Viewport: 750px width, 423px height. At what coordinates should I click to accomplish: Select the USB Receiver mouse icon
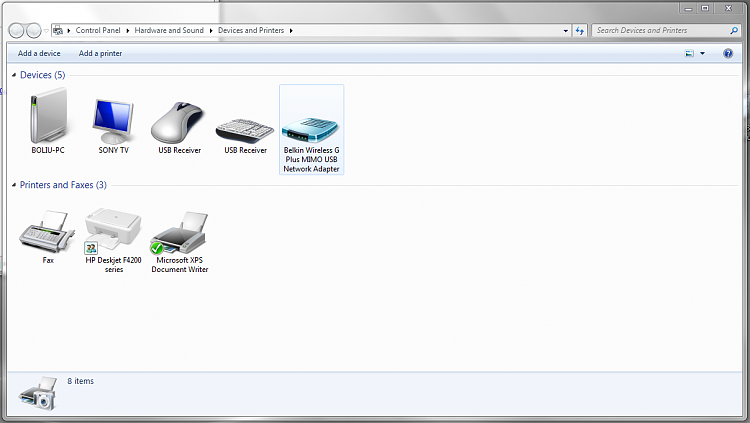click(178, 122)
